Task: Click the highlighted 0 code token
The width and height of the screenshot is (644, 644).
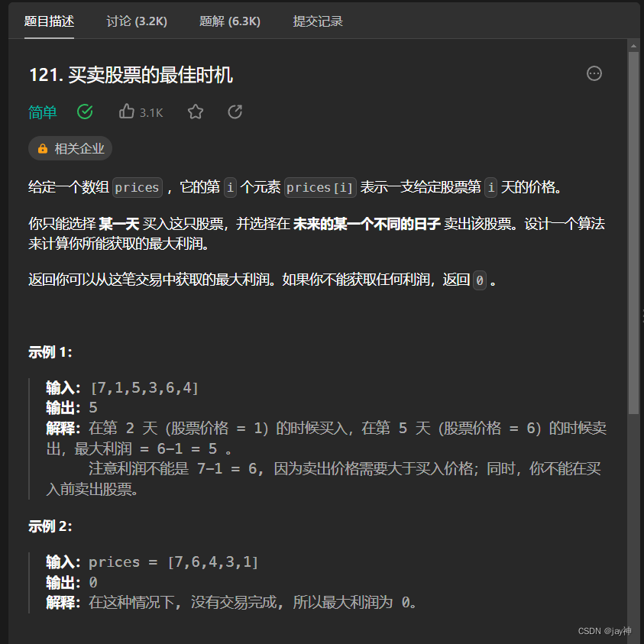Action: (480, 280)
